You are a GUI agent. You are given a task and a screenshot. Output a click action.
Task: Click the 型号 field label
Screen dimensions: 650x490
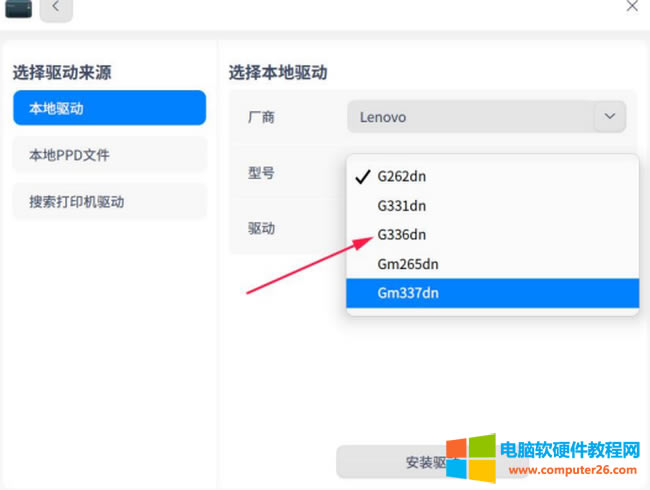(x=261, y=173)
